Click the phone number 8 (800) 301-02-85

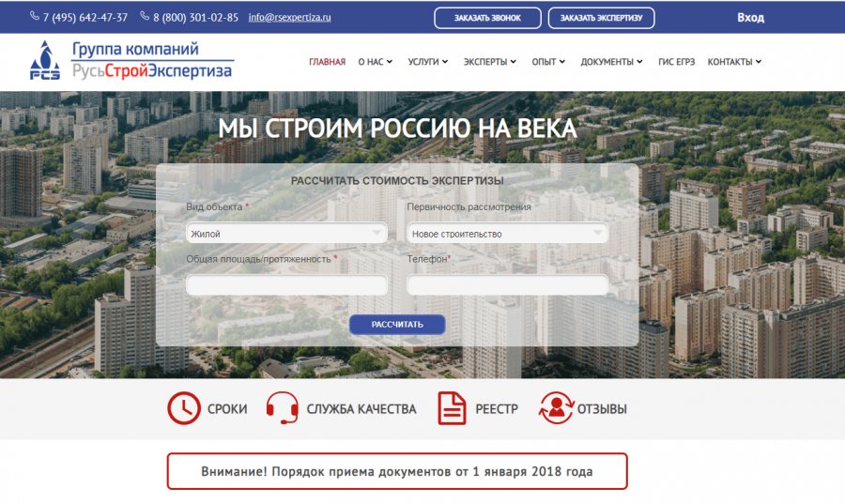coord(195,17)
